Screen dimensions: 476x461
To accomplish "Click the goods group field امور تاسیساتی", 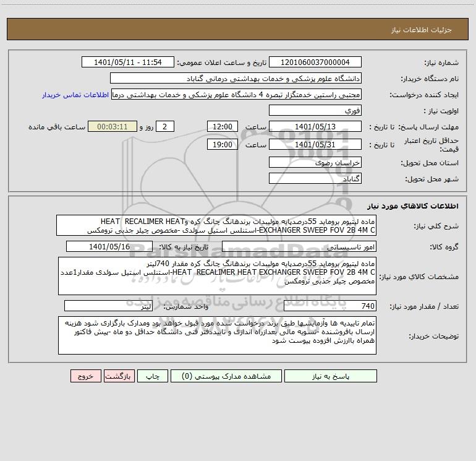I will tap(299, 246).
